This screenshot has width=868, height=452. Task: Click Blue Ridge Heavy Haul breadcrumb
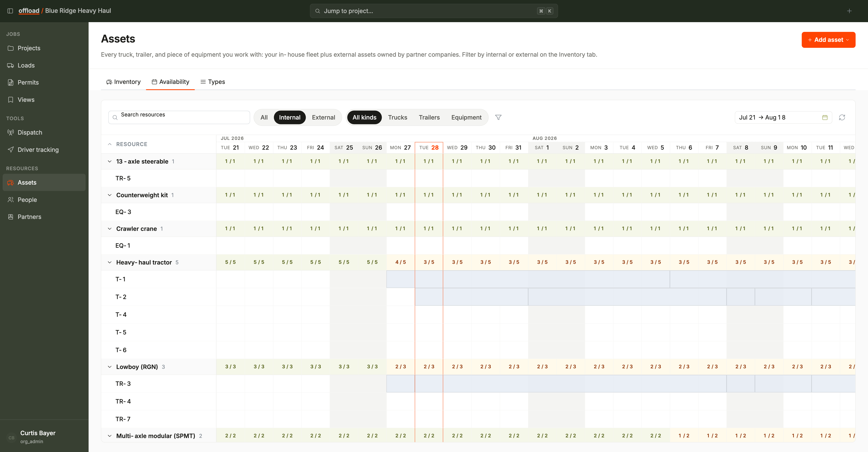78,11
